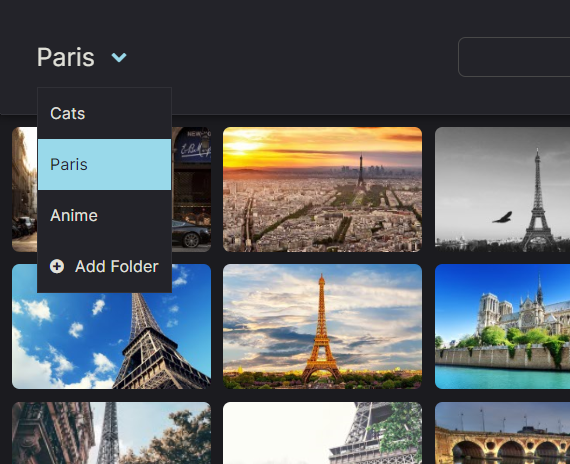Viewport: 570px width, 464px height.
Task: Collapse the folder dropdown chevron
Action: tap(119, 57)
